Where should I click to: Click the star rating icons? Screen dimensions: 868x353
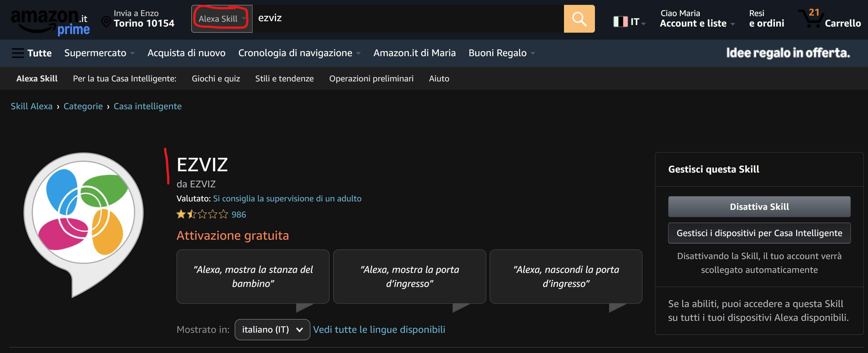click(202, 214)
